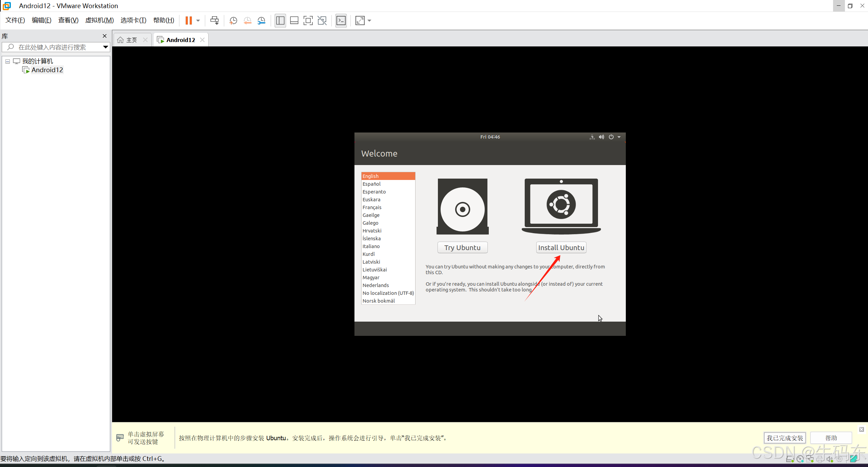The image size is (868, 467).
Task: Toggle the thumbnail bar view
Action: tap(294, 21)
